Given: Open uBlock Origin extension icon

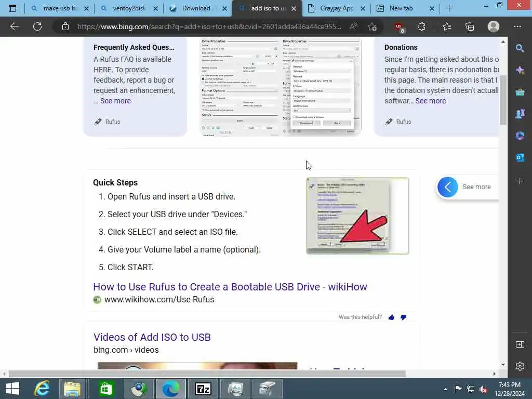Looking at the screenshot, I should 399,27.
